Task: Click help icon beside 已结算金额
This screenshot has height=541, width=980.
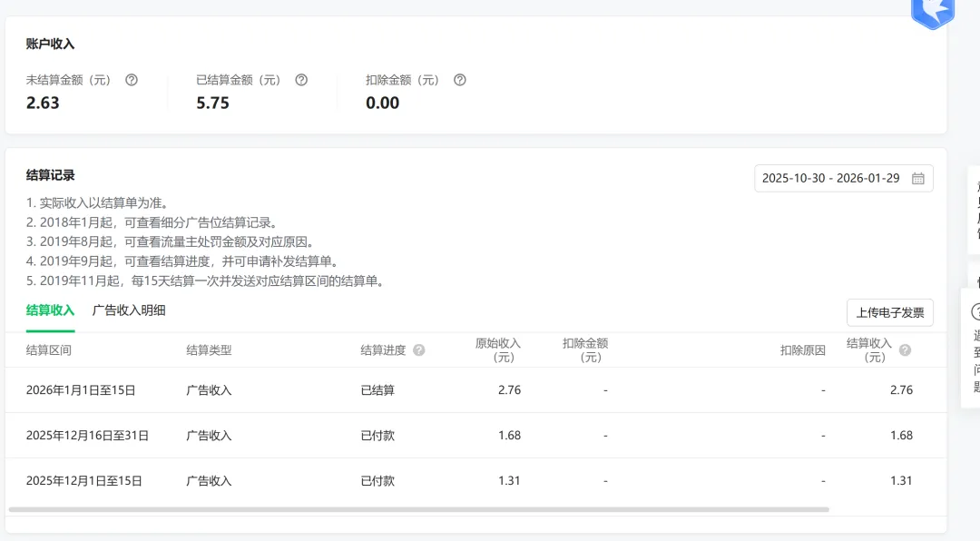Action: click(x=301, y=80)
